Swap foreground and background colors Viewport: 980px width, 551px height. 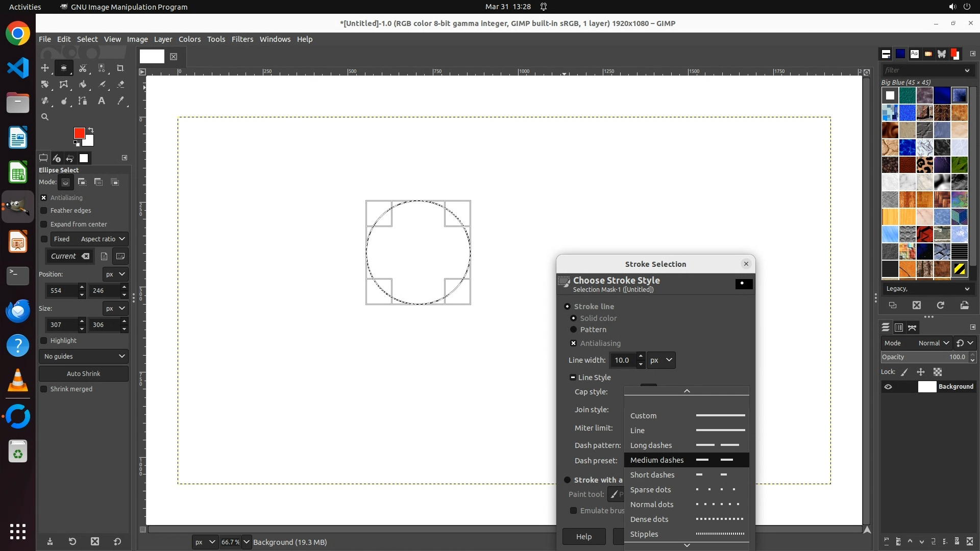pyautogui.click(x=91, y=130)
